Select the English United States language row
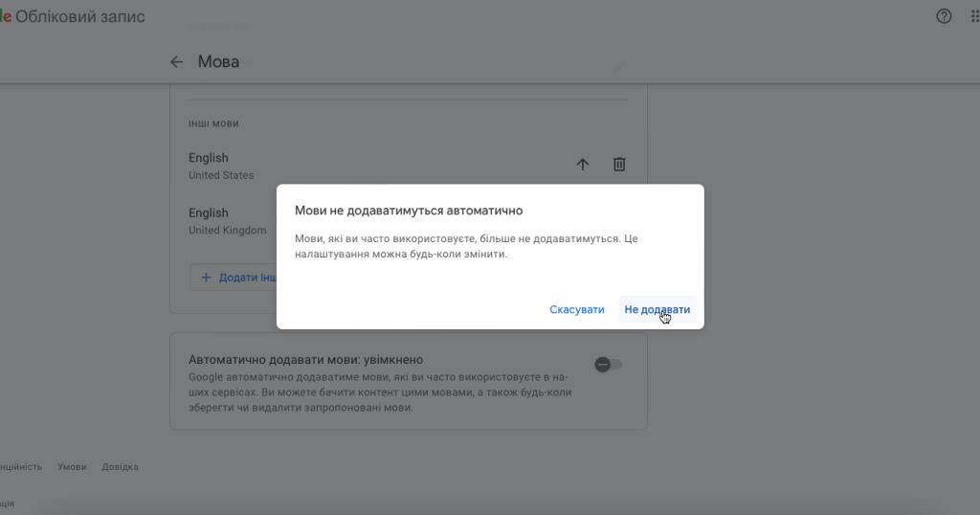Viewport: 980px width, 515px height. click(221, 166)
